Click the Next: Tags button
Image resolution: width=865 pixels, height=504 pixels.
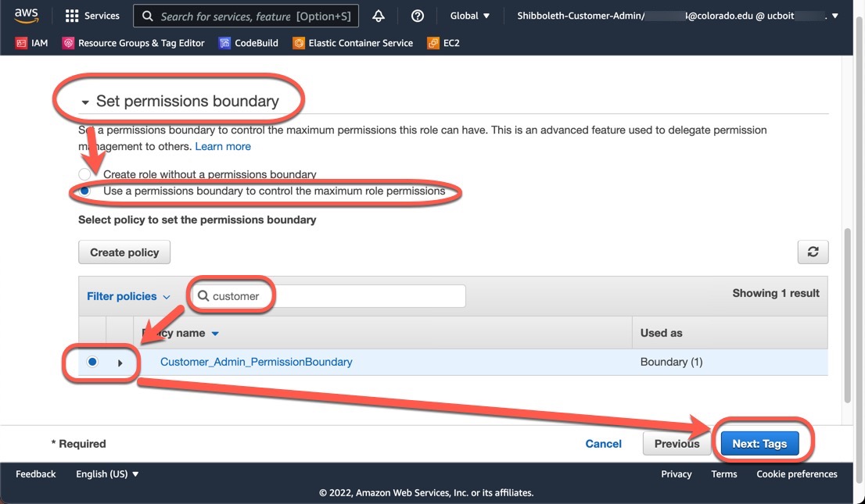pyautogui.click(x=759, y=444)
